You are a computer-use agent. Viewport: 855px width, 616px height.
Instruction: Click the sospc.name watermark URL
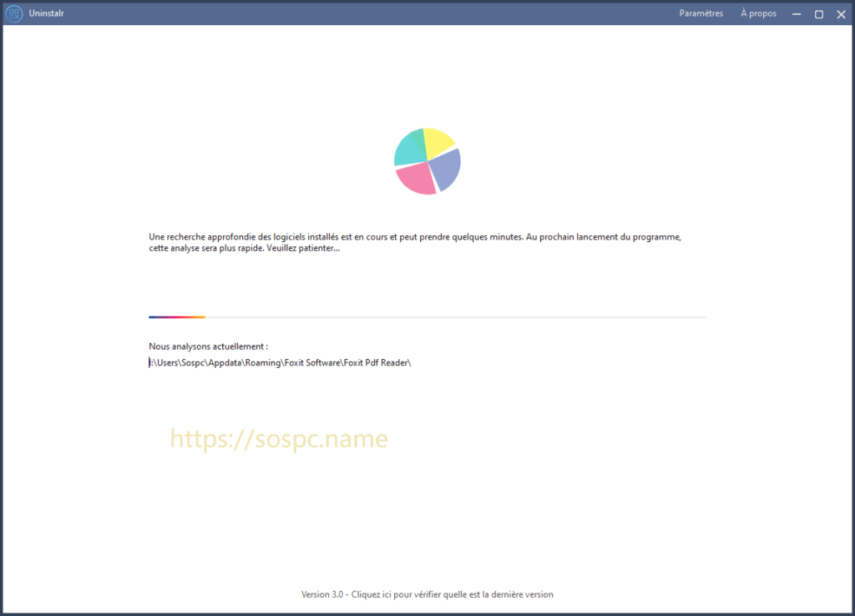coord(279,439)
